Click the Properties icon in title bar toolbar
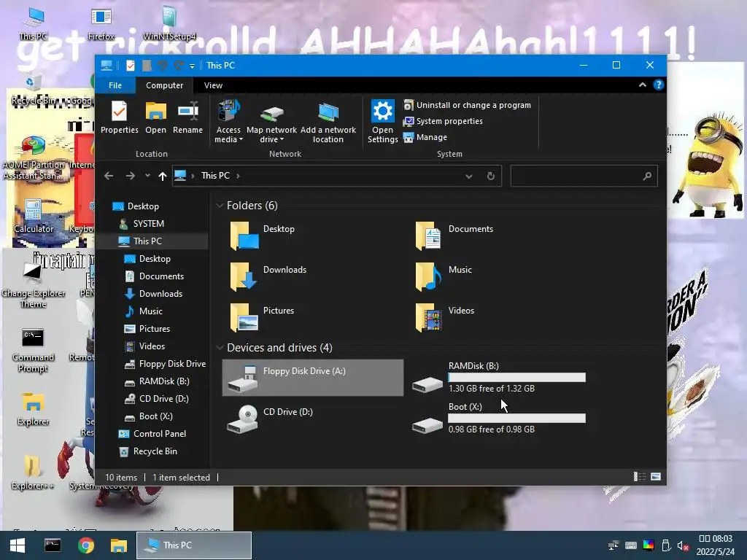This screenshot has height=560, width=747. (x=130, y=65)
